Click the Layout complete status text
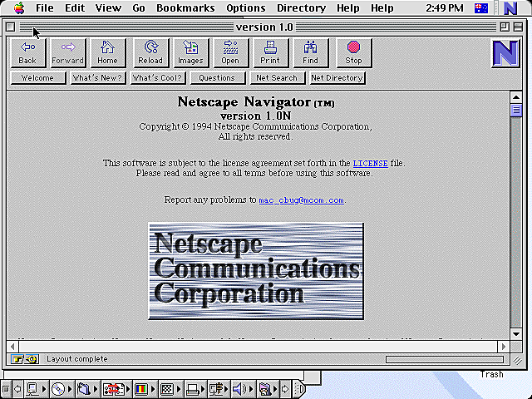Viewport: 532px width, 399px height. click(x=77, y=359)
